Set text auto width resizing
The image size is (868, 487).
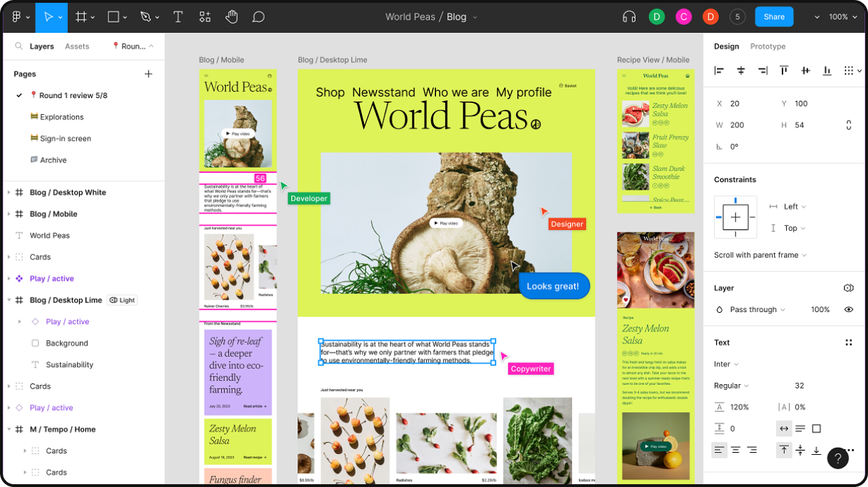(x=784, y=428)
